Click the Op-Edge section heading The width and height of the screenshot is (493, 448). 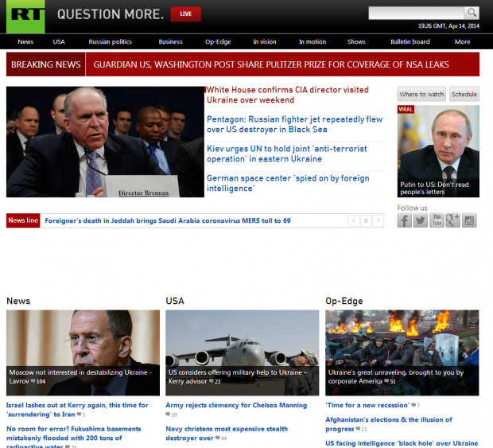344,301
